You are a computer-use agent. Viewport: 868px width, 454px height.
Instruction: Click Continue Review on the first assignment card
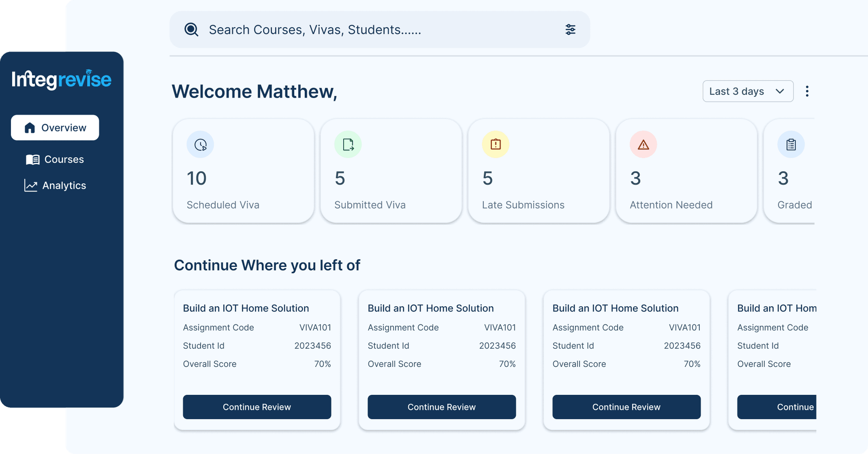(x=257, y=407)
